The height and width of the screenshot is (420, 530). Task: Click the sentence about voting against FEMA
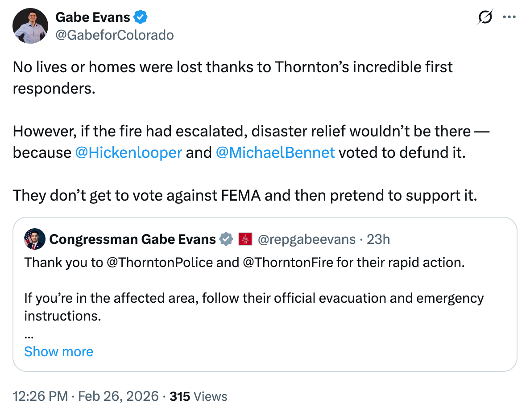click(244, 195)
